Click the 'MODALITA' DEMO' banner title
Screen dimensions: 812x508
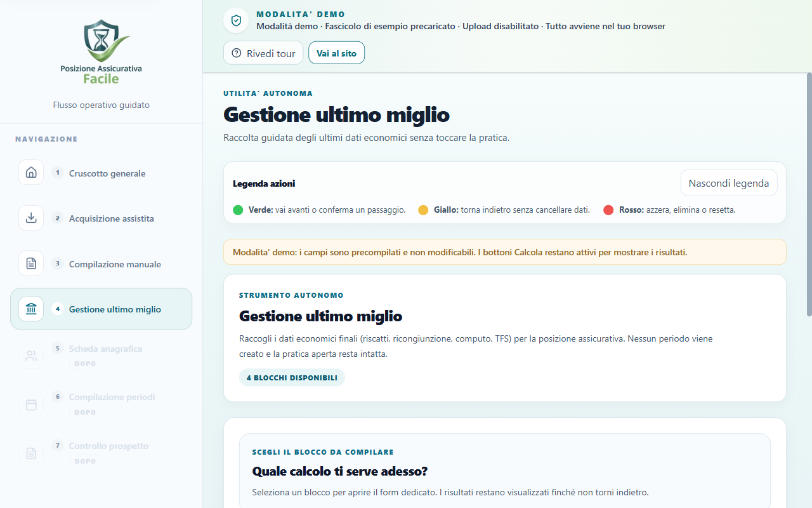(301, 14)
